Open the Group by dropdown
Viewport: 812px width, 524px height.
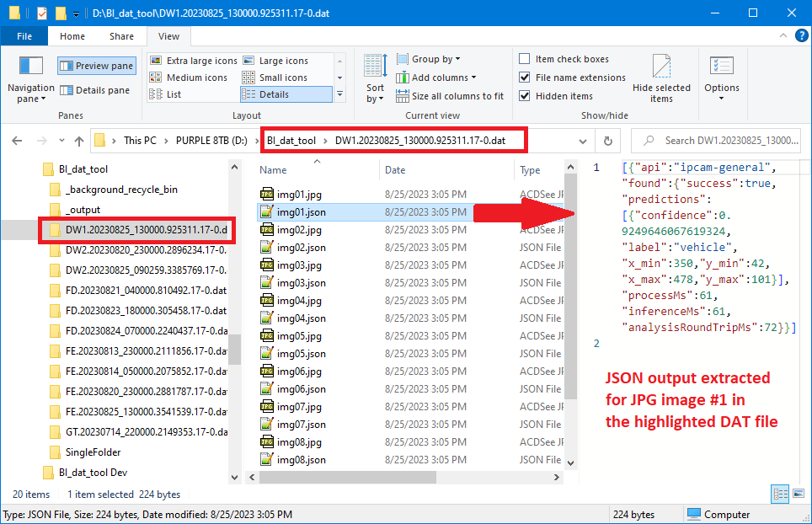(428, 59)
